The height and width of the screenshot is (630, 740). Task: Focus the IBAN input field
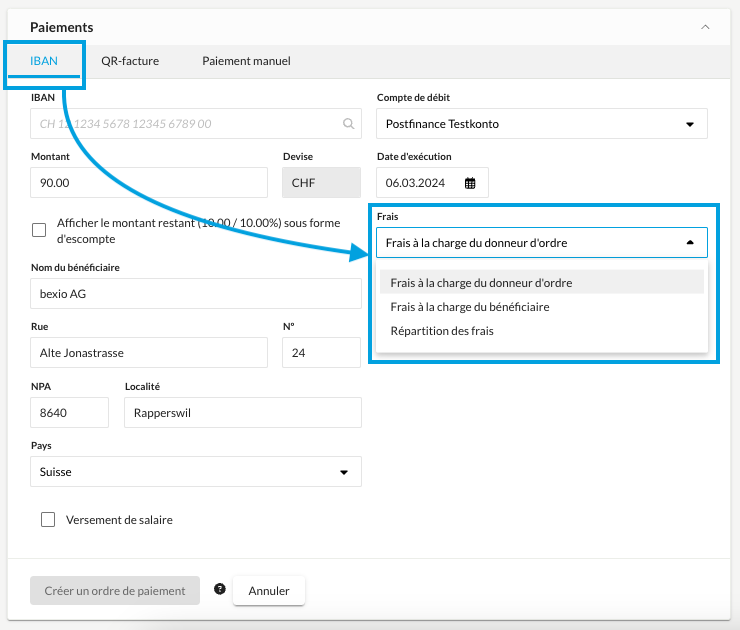[x=196, y=124]
